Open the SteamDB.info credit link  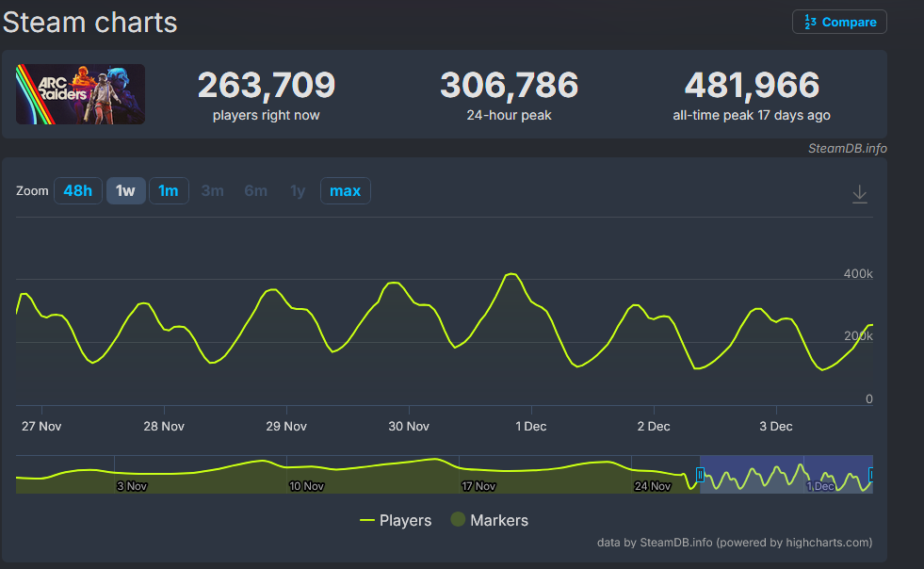click(848, 149)
